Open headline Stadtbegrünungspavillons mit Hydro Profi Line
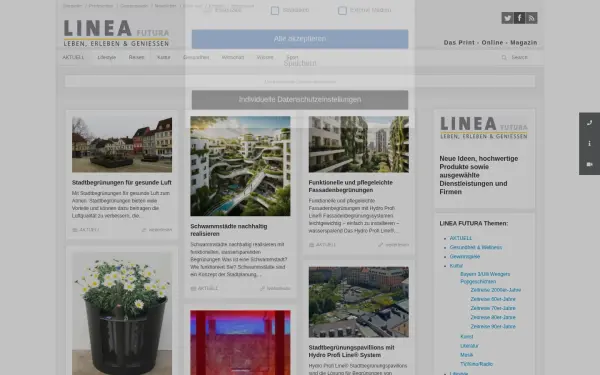Image resolution: width=600 pixels, height=375 pixels. (x=351, y=351)
